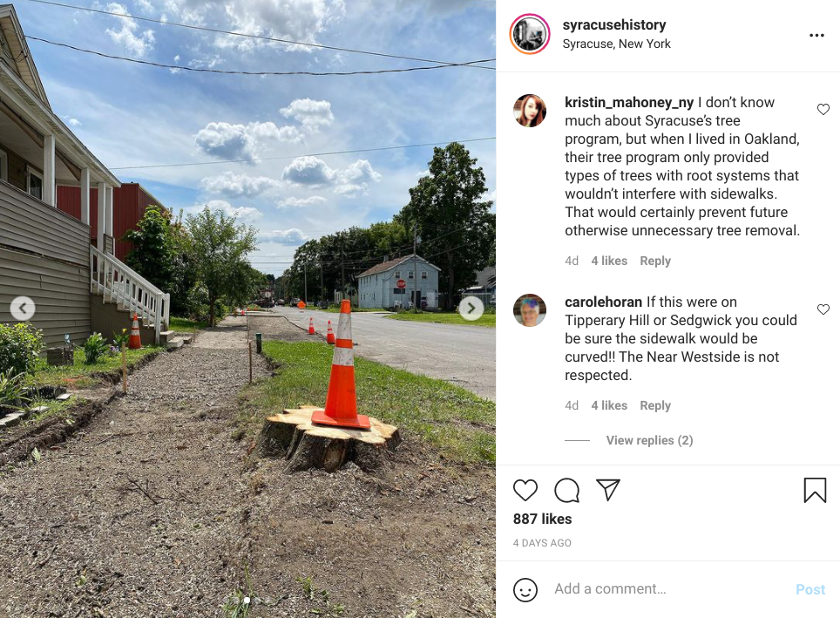840x618 pixels.
Task: Open the emoji picker smiley icon
Action: coord(525,589)
